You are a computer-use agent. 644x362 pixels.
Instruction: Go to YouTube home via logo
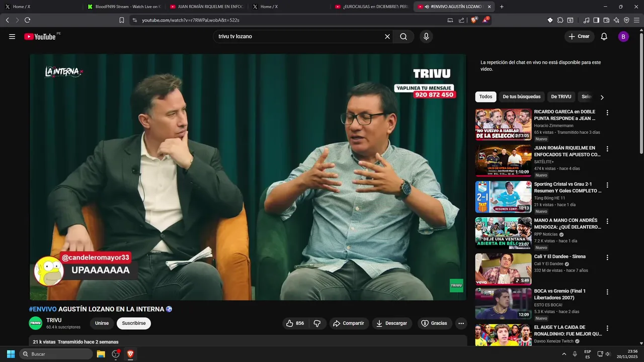(x=40, y=37)
